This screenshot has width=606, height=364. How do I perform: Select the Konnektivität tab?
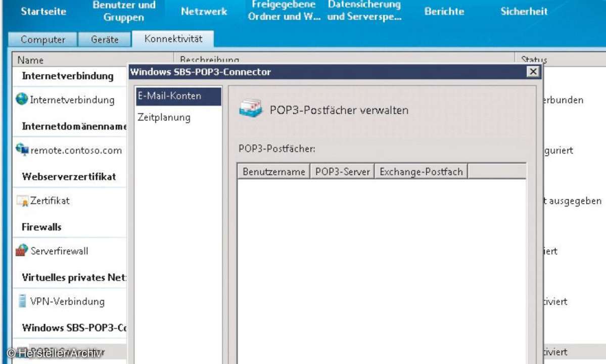pyautogui.click(x=173, y=38)
